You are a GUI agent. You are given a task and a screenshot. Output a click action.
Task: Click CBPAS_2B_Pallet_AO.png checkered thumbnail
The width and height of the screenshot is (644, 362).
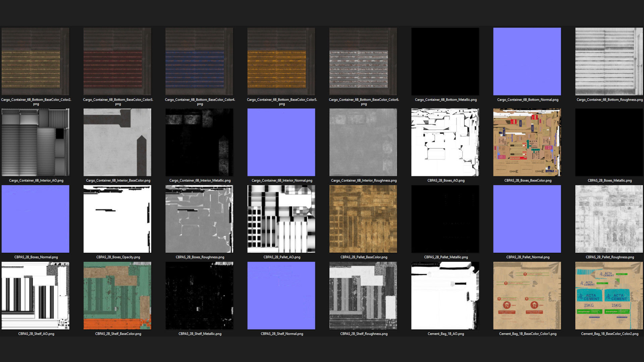click(x=281, y=219)
